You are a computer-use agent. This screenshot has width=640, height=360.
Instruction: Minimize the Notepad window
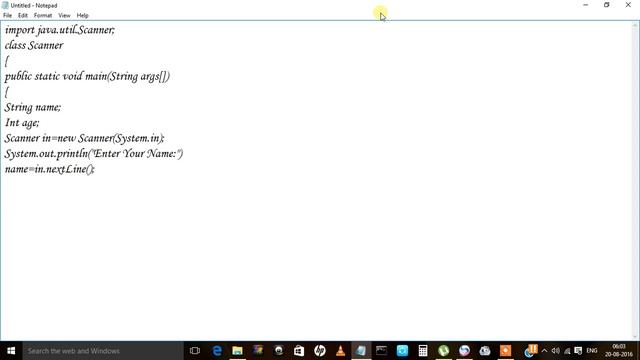[x=586, y=5]
